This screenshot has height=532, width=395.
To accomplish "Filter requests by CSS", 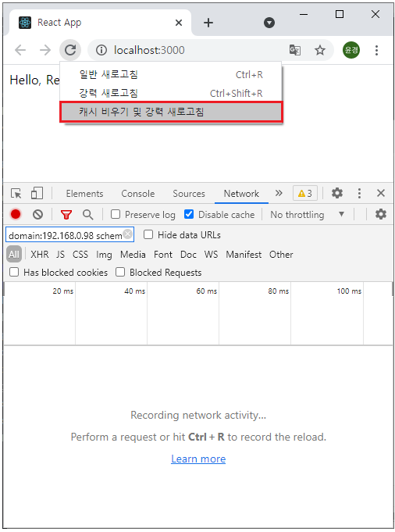I will [x=80, y=255].
